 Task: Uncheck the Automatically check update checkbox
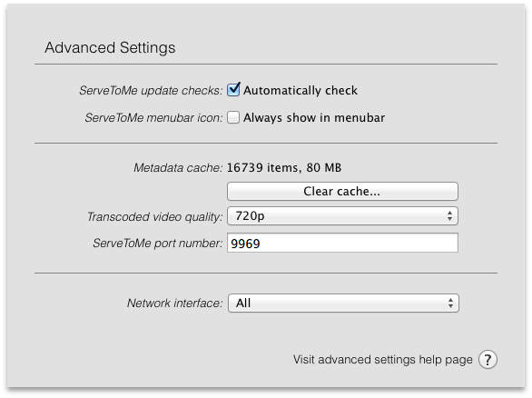233,90
